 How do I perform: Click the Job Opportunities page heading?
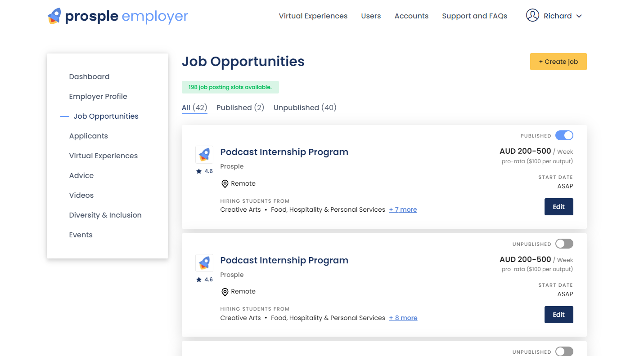(x=243, y=62)
